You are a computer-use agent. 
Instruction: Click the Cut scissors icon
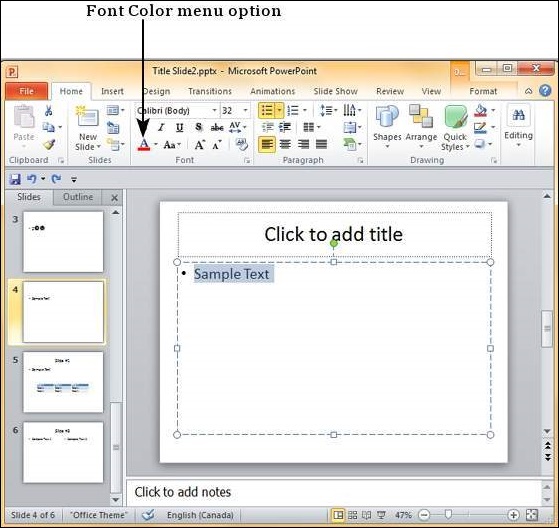pos(48,111)
